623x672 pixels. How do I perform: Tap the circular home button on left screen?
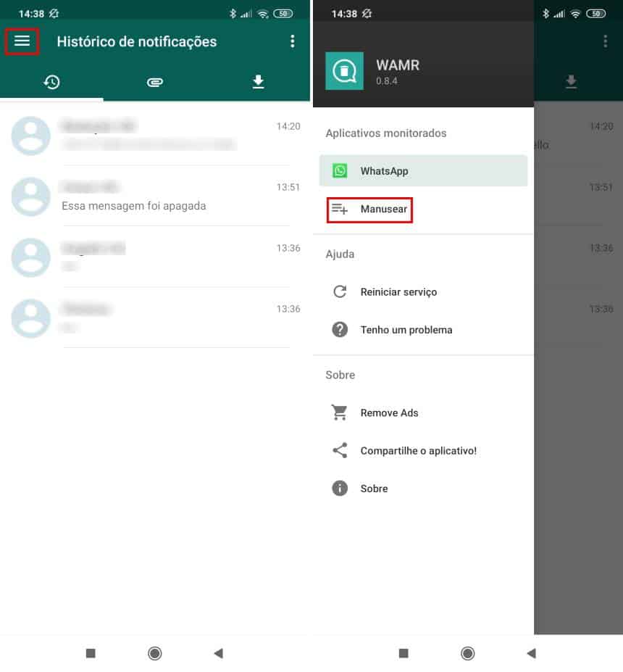click(154, 653)
